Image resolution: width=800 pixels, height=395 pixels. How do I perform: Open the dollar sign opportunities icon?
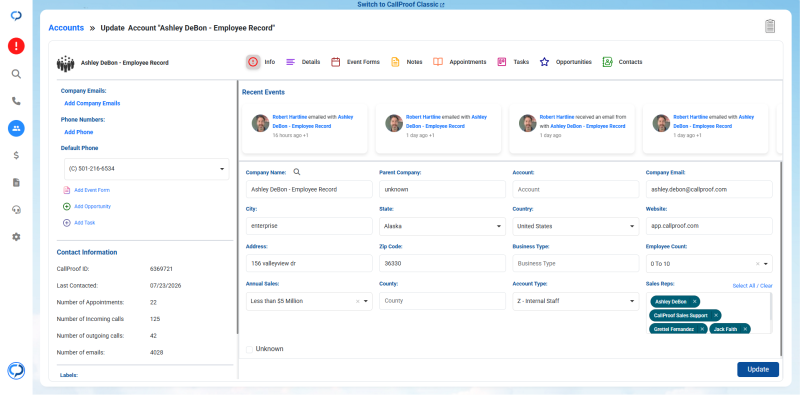click(x=16, y=155)
